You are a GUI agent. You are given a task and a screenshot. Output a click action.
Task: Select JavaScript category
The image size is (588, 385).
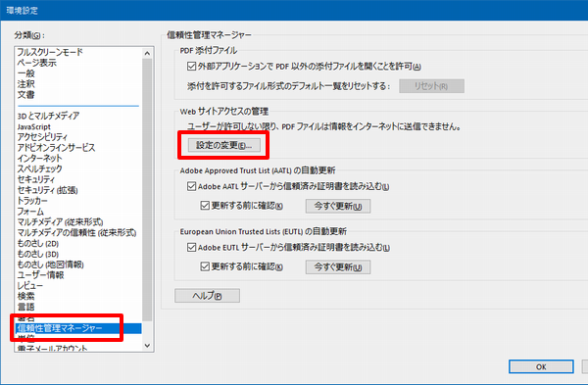(x=33, y=126)
